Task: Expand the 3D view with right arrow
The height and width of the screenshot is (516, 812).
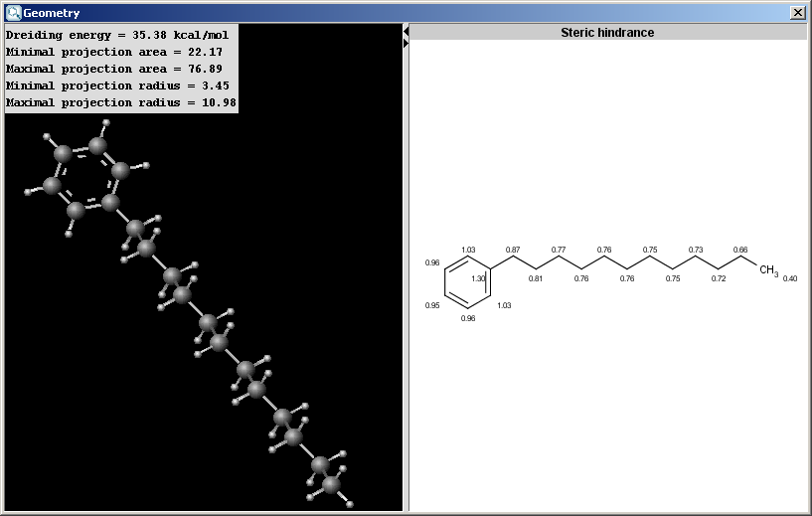Action: pos(406,44)
